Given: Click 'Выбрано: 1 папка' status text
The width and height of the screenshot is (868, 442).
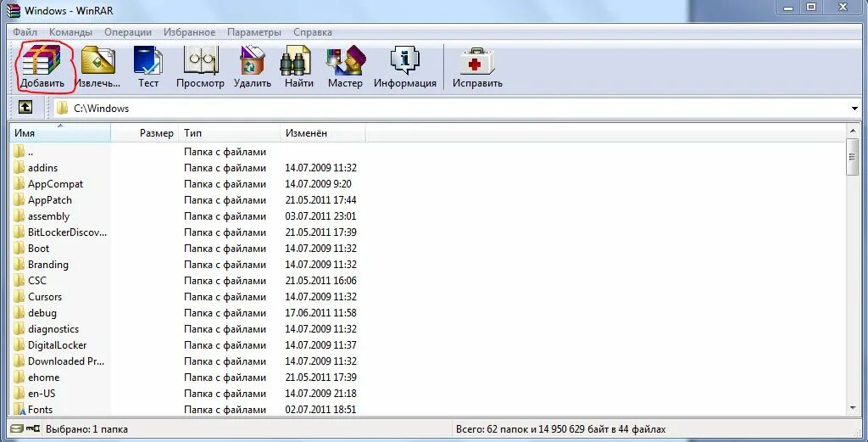Looking at the screenshot, I should tap(86, 428).
